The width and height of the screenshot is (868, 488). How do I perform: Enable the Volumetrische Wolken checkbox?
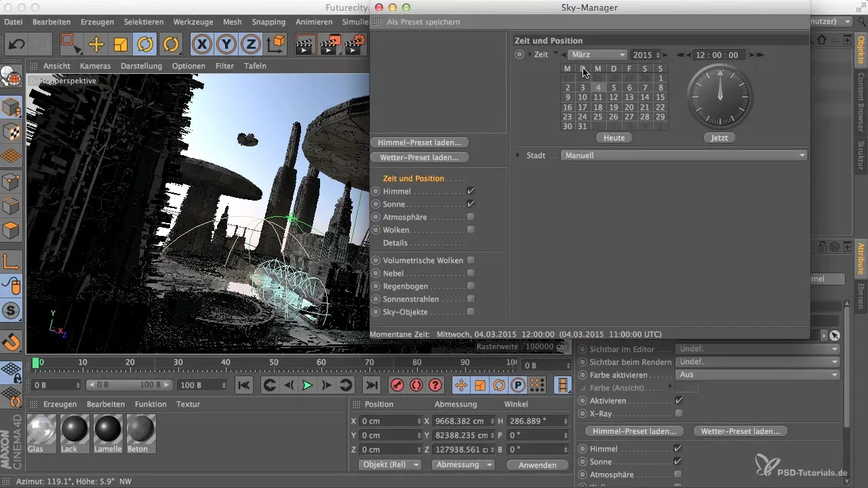[x=471, y=260]
